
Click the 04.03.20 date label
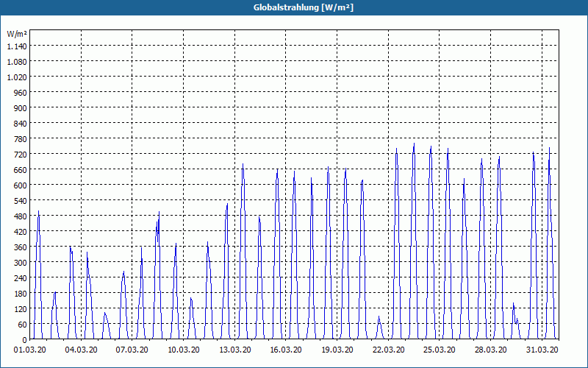click(81, 350)
